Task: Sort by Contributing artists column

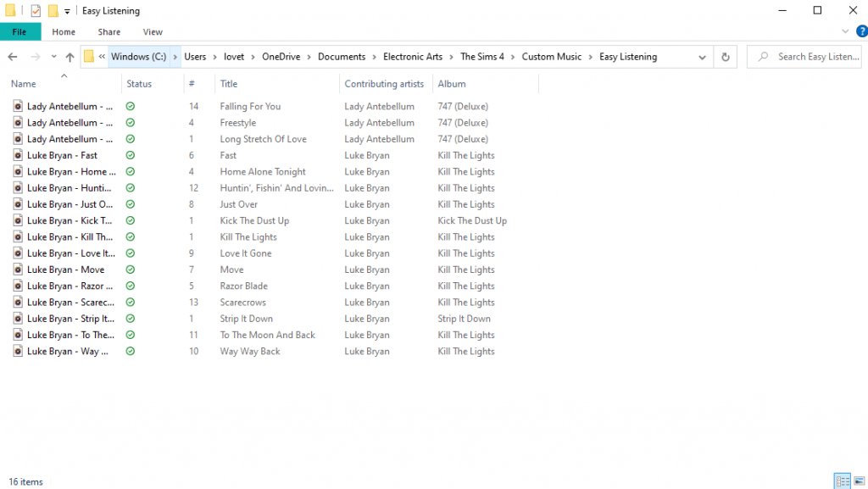Action: click(x=384, y=84)
